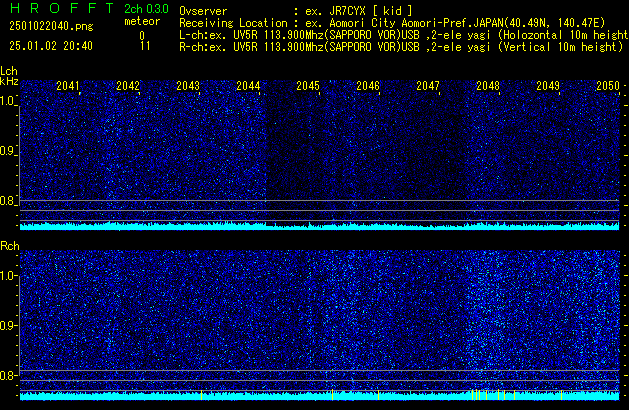Select the file name 2501022040.png
Image resolution: width=629 pixels, height=410 pixels.
51,26
